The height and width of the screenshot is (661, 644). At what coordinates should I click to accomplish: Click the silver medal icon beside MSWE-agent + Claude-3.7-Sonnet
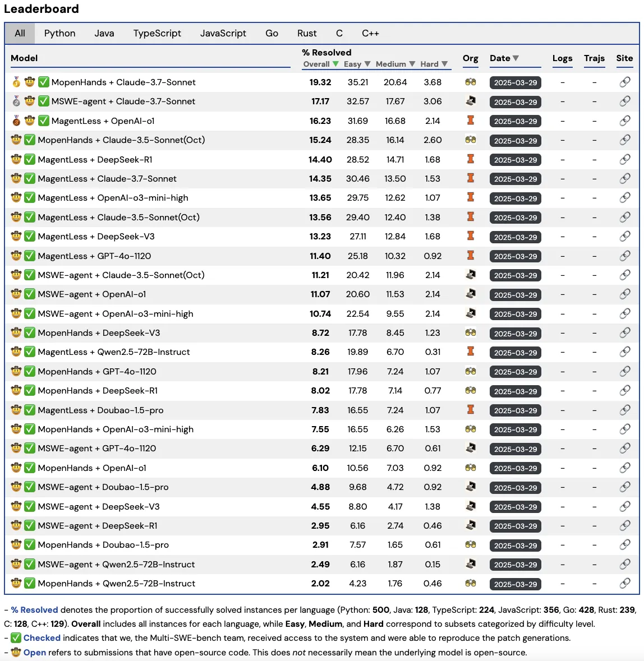pos(16,101)
